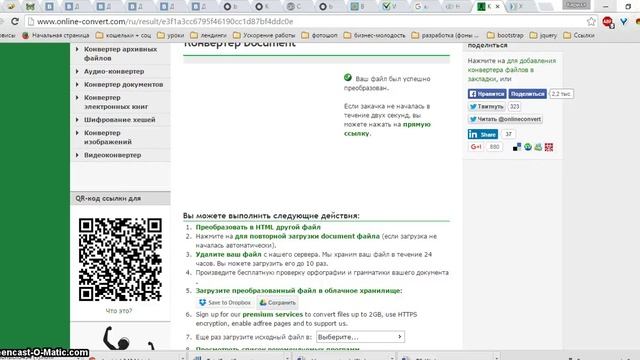
Task: Click the Facebook Нравится button
Action: coord(487,94)
